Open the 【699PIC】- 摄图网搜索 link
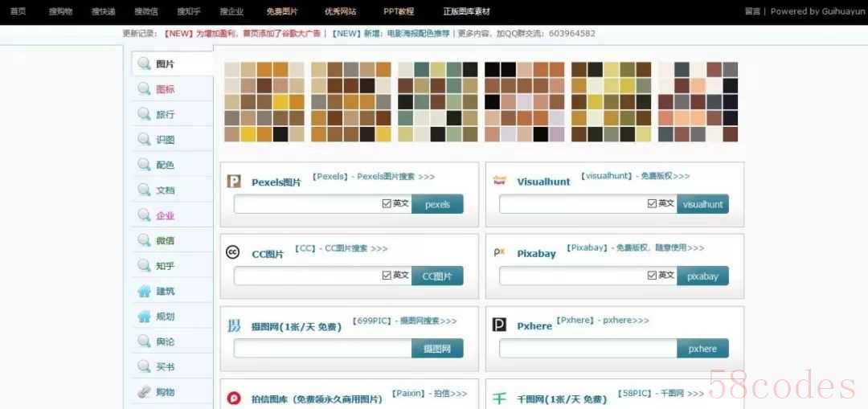 point(404,321)
